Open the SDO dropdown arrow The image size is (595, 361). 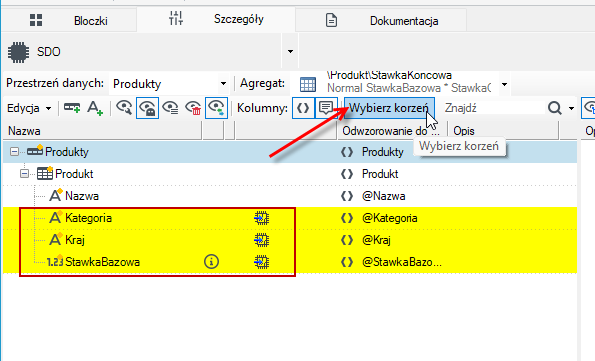[x=290, y=52]
